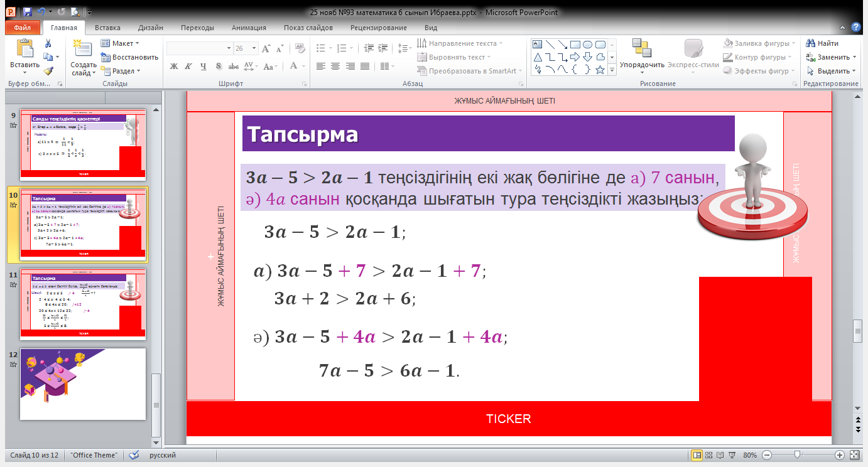Toggle strikethrough formatting (abc)
868x467 pixels.
pyautogui.click(x=233, y=67)
